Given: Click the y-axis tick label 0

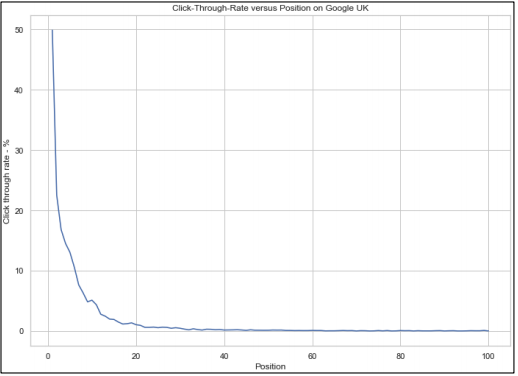Looking at the screenshot, I should [21, 331].
